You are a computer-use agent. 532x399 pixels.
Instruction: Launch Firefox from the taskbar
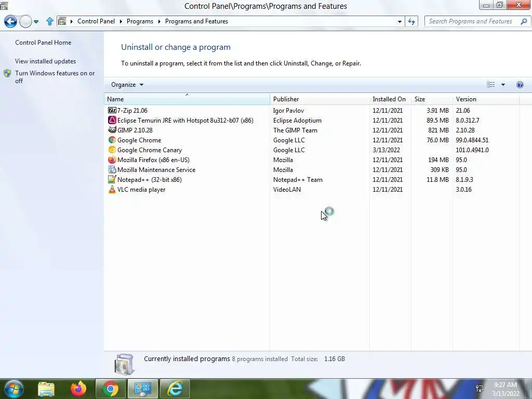(78, 389)
